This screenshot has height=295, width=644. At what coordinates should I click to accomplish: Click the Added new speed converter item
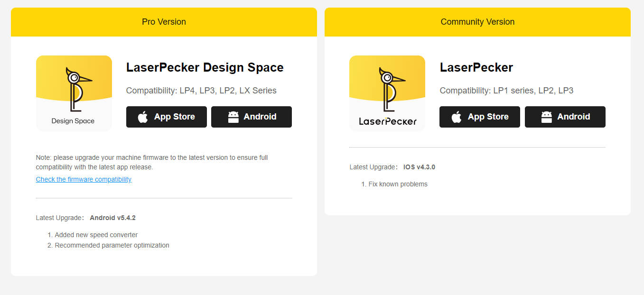click(x=96, y=235)
